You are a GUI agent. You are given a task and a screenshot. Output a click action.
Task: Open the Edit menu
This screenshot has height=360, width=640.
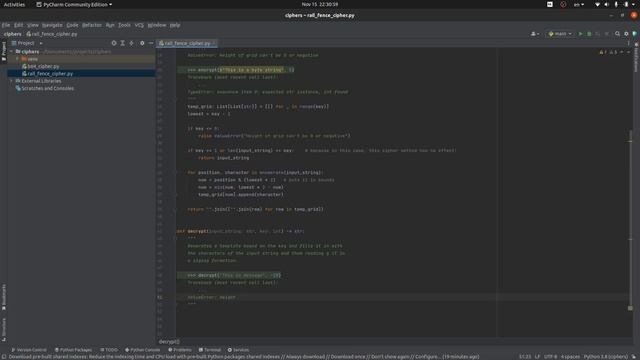pyautogui.click(x=18, y=25)
